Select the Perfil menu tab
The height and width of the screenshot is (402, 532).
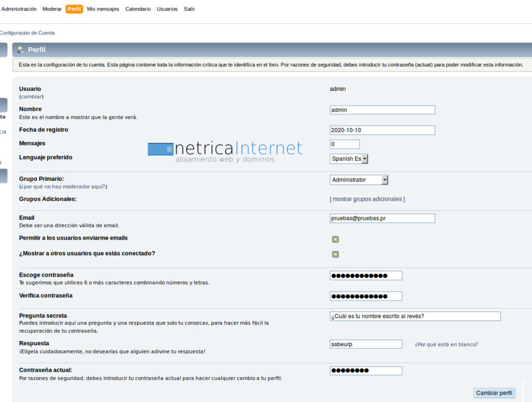click(x=74, y=9)
